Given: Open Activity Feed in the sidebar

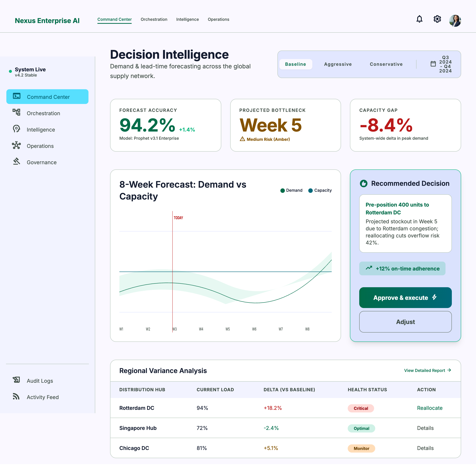Looking at the screenshot, I should (47, 397).
